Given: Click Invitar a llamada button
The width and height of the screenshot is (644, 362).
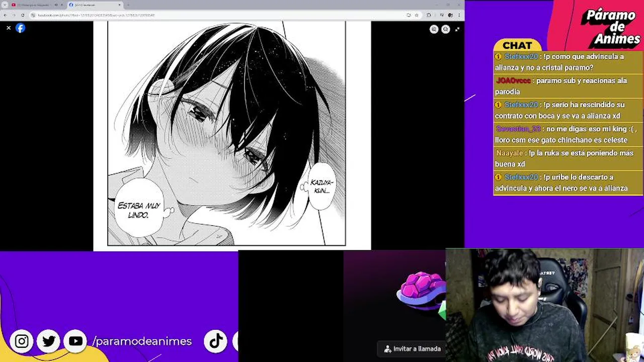Looking at the screenshot, I should [x=412, y=348].
